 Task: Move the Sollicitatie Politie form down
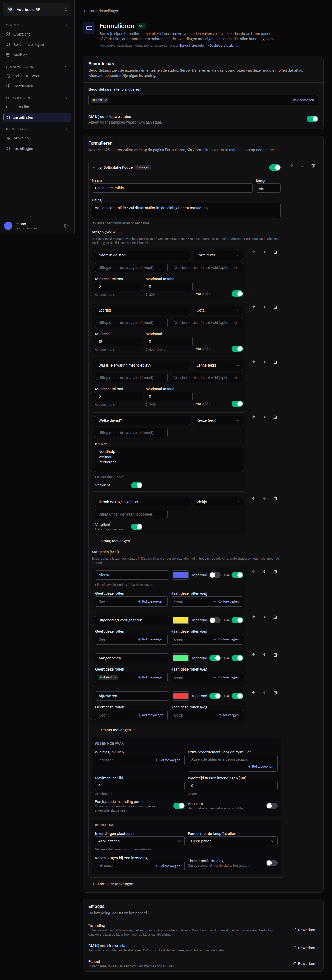(302, 166)
